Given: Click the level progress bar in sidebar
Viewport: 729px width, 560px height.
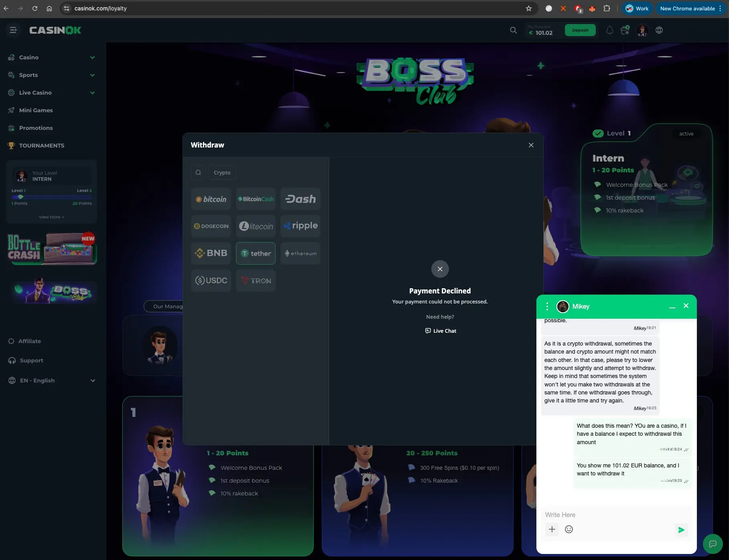Looking at the screenshot, I should tap(51, 197).
